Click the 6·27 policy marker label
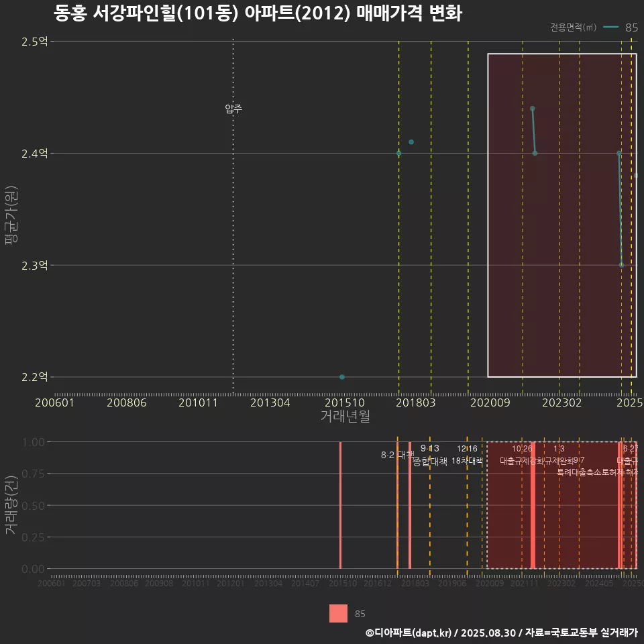The image size is (644, 644). (631, 449)
